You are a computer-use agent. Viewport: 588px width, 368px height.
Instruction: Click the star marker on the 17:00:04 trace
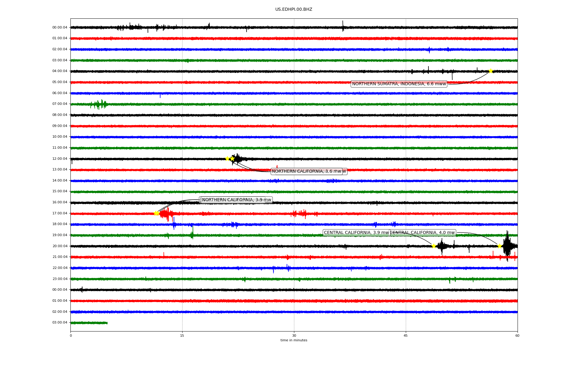156,213
